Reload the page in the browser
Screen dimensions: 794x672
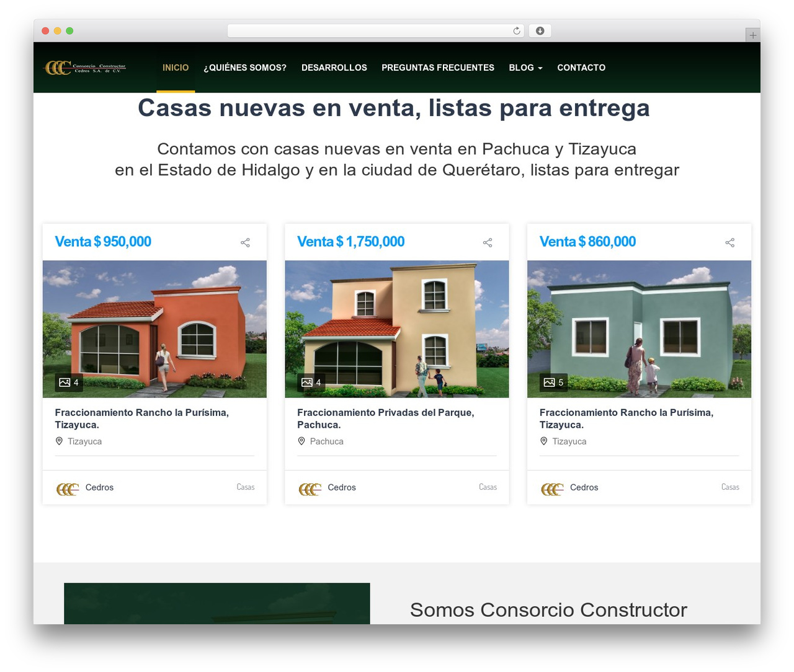pyautogui.click(x=517, y=31)
